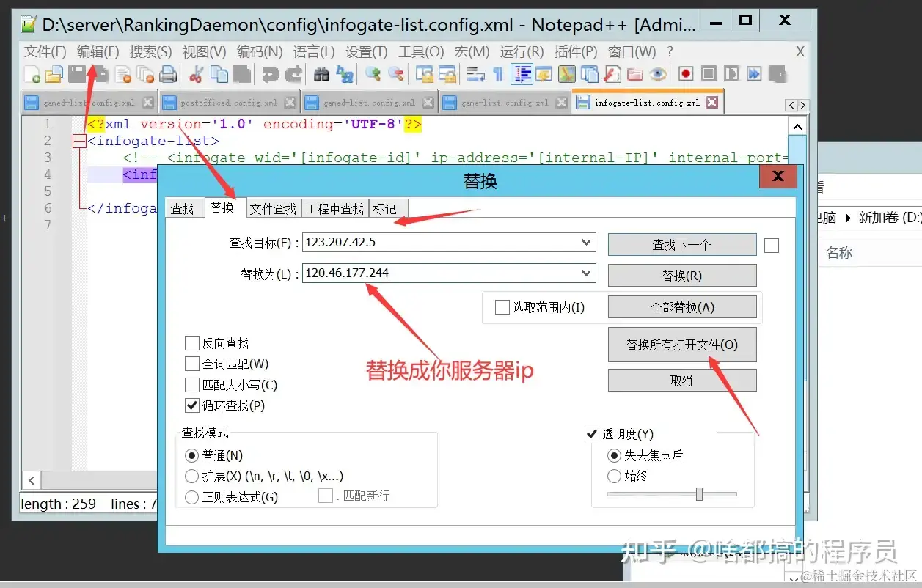922x588 pixels.
Task: Open Find with the binoculars icon
Action: pyautogui.click(x=321, y=74)
